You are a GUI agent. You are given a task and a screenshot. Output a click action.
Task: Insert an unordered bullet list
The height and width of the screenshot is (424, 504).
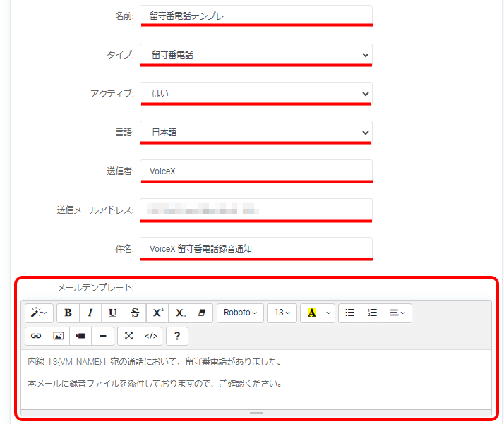(x=350, y=313)
